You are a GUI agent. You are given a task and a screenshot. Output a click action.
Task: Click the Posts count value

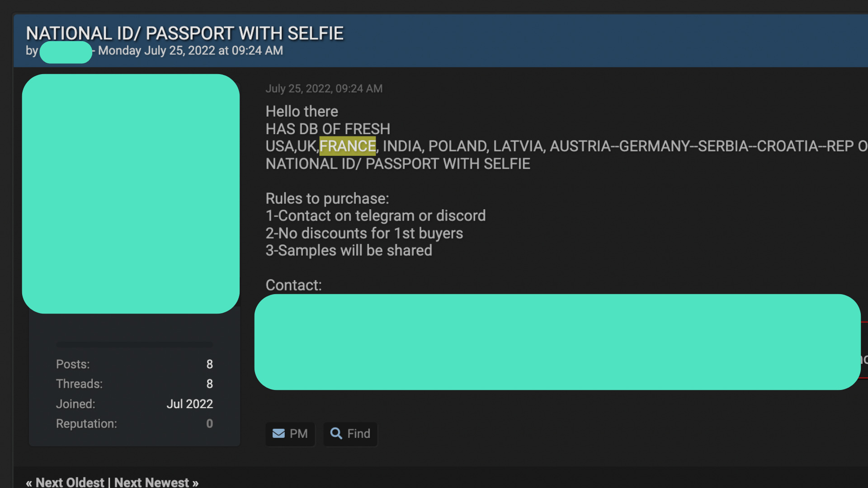[210, 364]
